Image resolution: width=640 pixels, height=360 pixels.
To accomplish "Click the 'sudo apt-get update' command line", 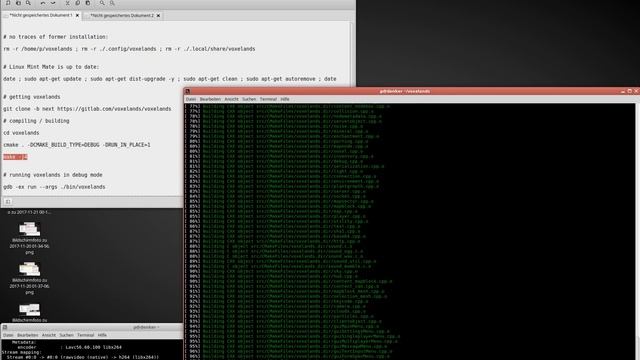I will [170, 79].
